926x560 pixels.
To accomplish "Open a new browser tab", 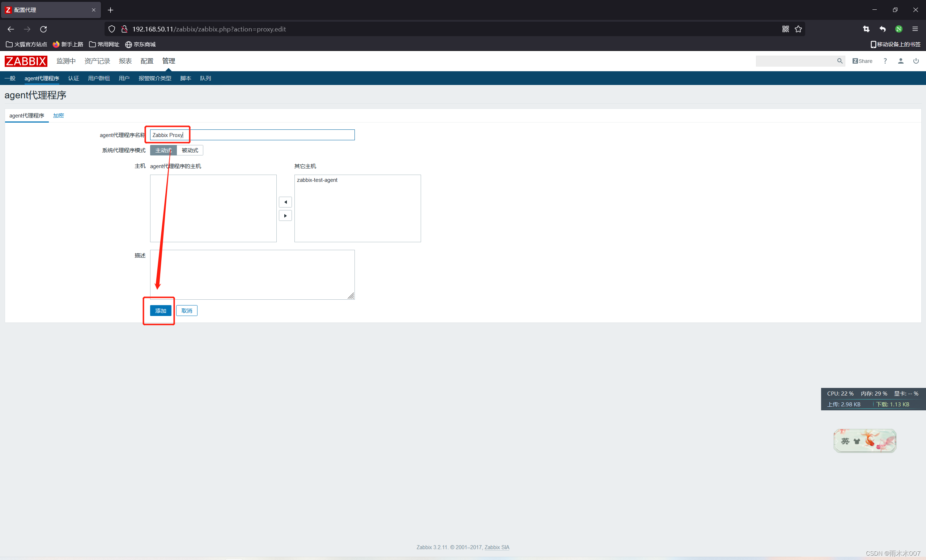I will (110, 10).
